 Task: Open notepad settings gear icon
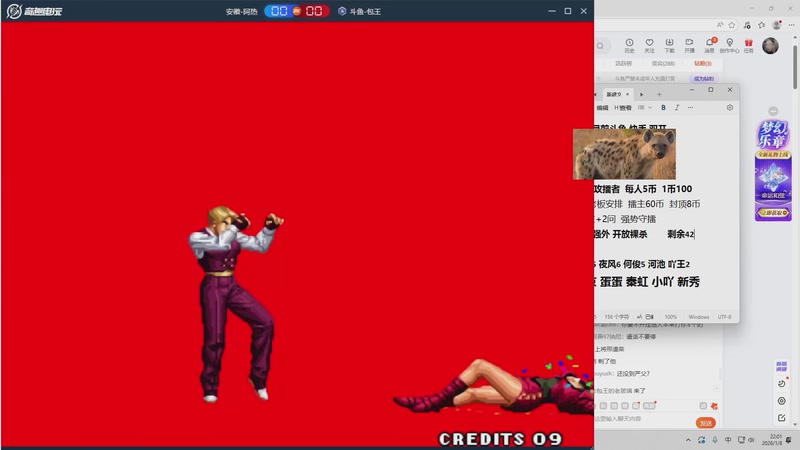(x=730, y=108)
